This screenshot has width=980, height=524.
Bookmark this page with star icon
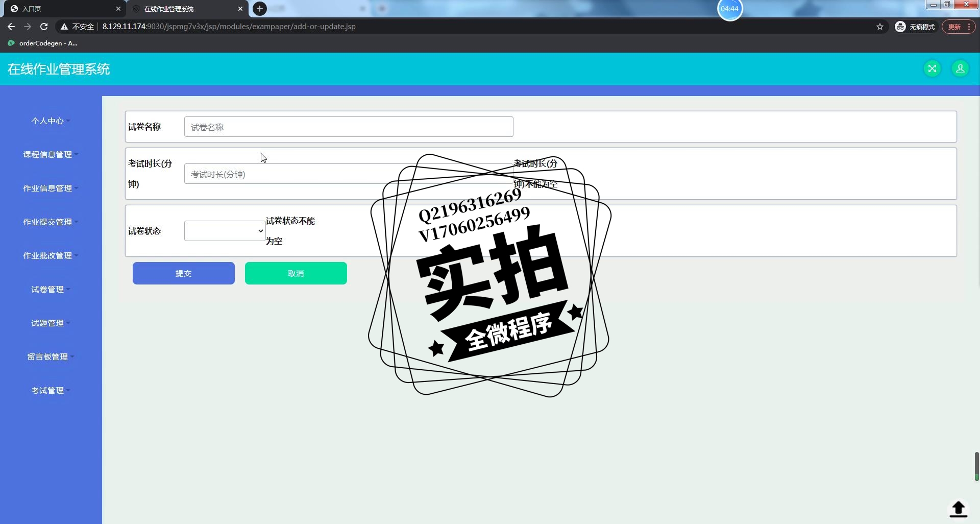(x=880, y=27)
